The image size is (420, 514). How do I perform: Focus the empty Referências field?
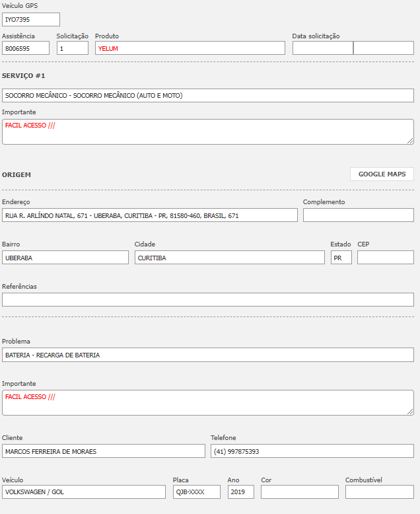(207, 300)
